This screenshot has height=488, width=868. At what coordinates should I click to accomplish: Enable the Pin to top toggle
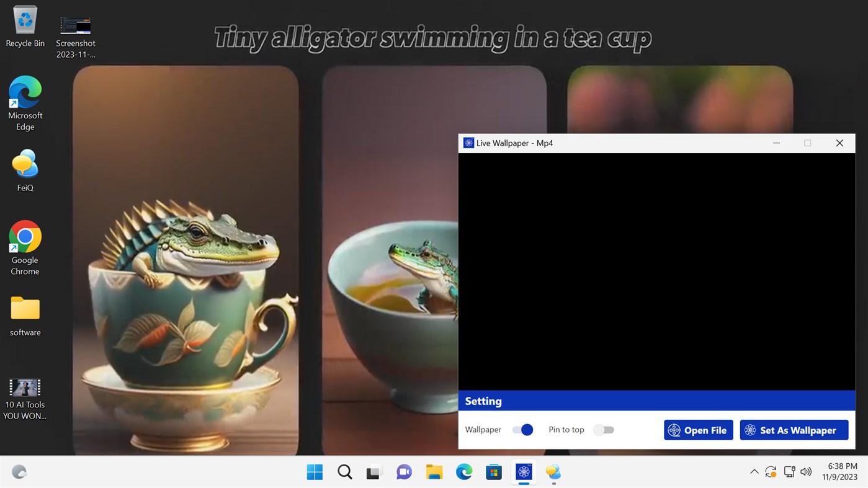click(x=602, y=429)
